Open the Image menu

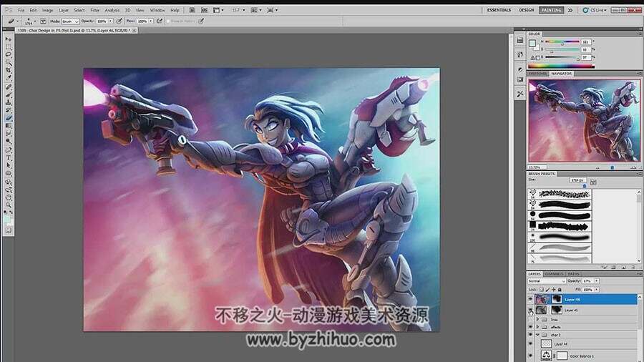click(48, 10)
